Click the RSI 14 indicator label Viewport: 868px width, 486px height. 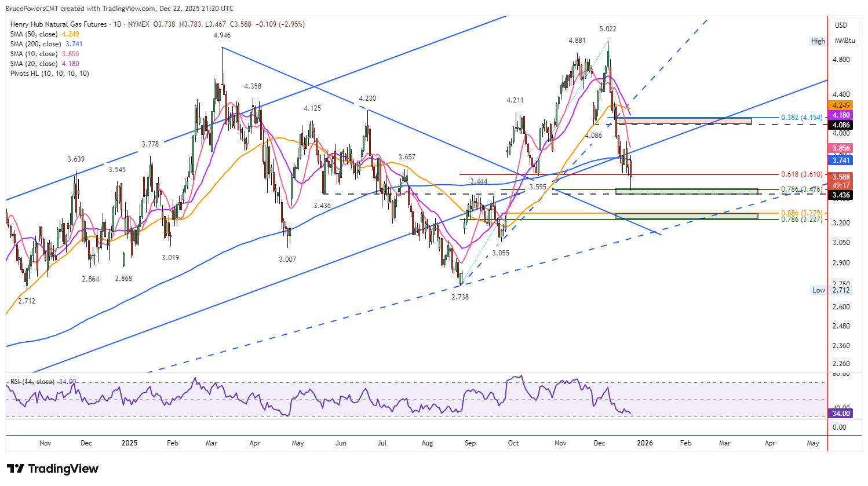pyautogui.click(x=32, y=382)
